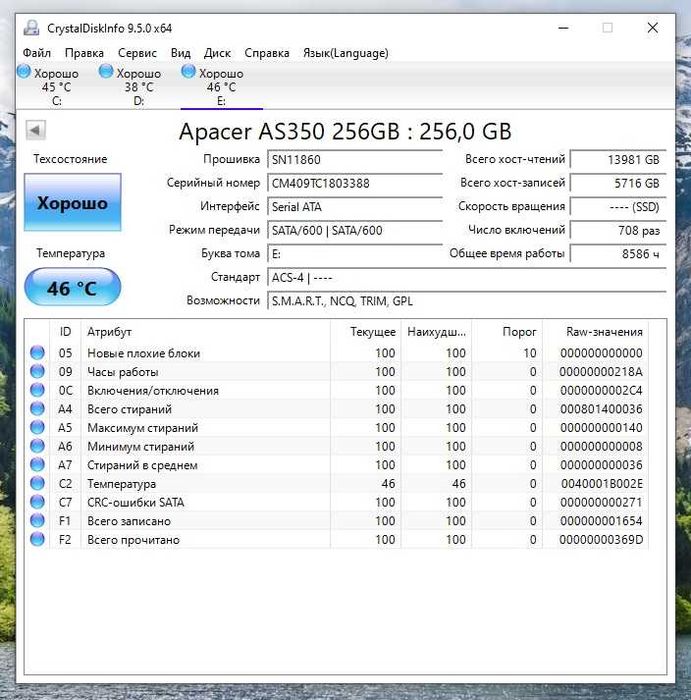Click the transfer mode field SATA/600 | SATA/600
Viewport: 691px width, 700px height.
tap(355, 231)
